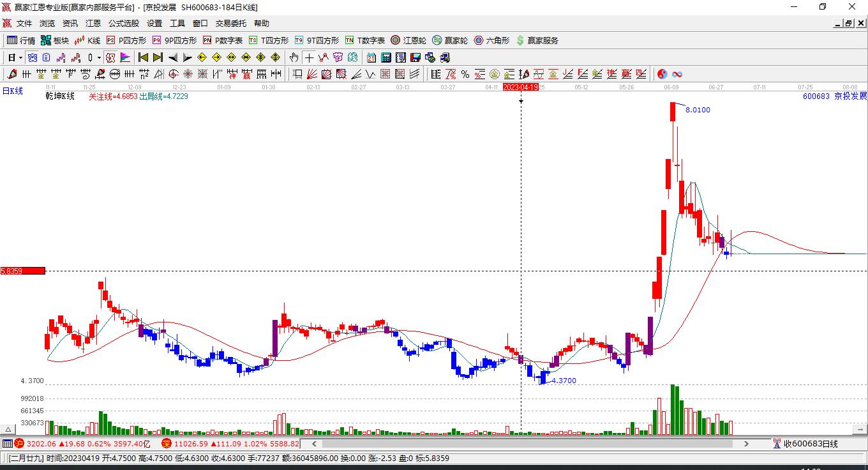Image resolution: width=868 pixels, height=470 pixels.
Task: Open the 设置 menu
Action: 154,24
